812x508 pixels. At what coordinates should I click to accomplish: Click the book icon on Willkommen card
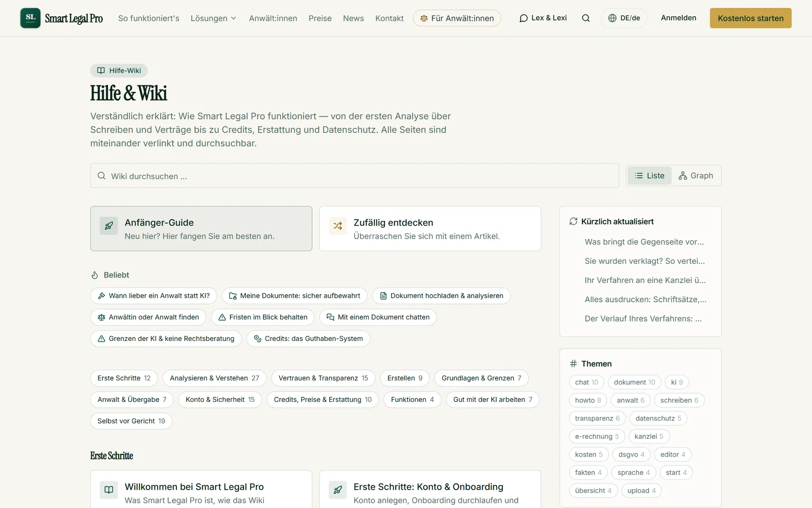109,490
